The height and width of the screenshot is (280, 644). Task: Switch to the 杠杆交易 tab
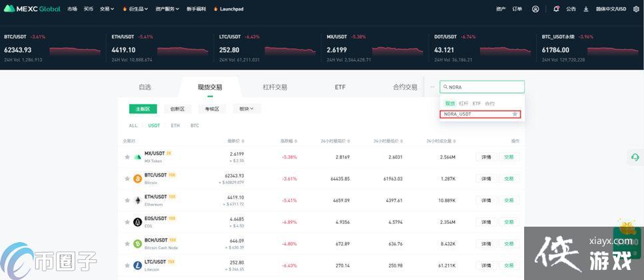(274, 87)
